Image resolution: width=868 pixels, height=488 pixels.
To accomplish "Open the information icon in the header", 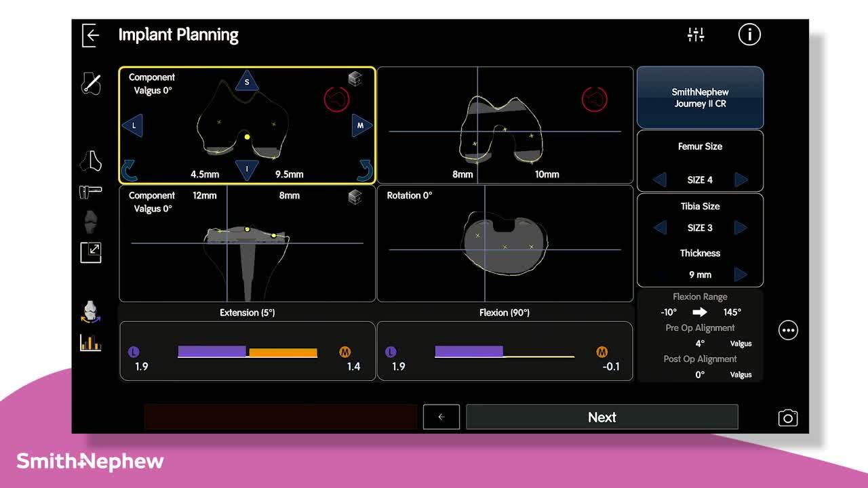I will coord(749,35).
